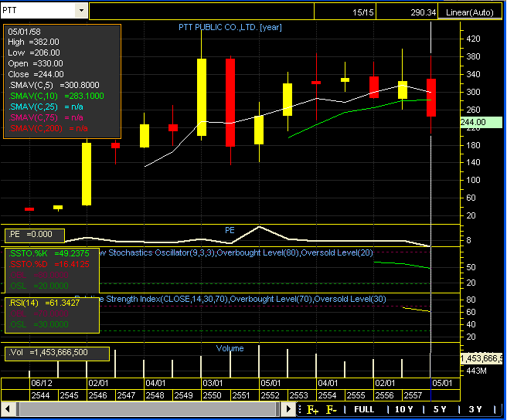Click the F+ zoom-in icon
507x420 pixels.
312,410
